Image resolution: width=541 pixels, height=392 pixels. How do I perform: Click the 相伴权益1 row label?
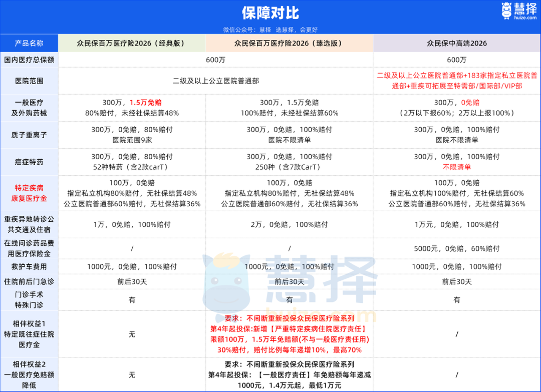point(29,334)
